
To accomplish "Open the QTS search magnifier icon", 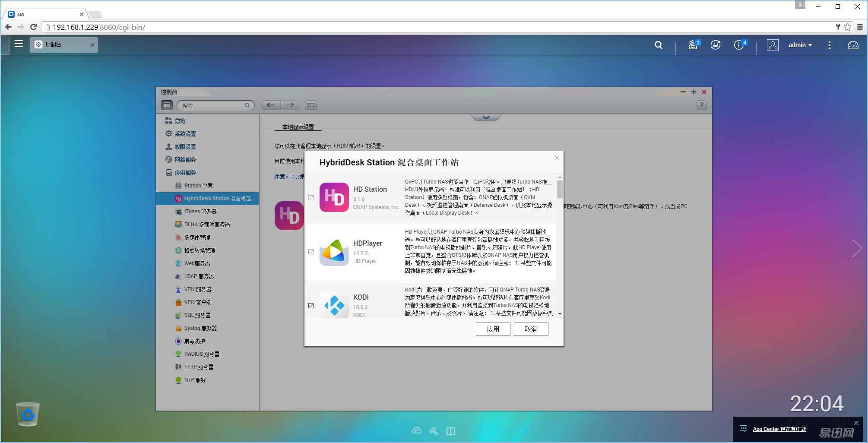I will (658, 45).
